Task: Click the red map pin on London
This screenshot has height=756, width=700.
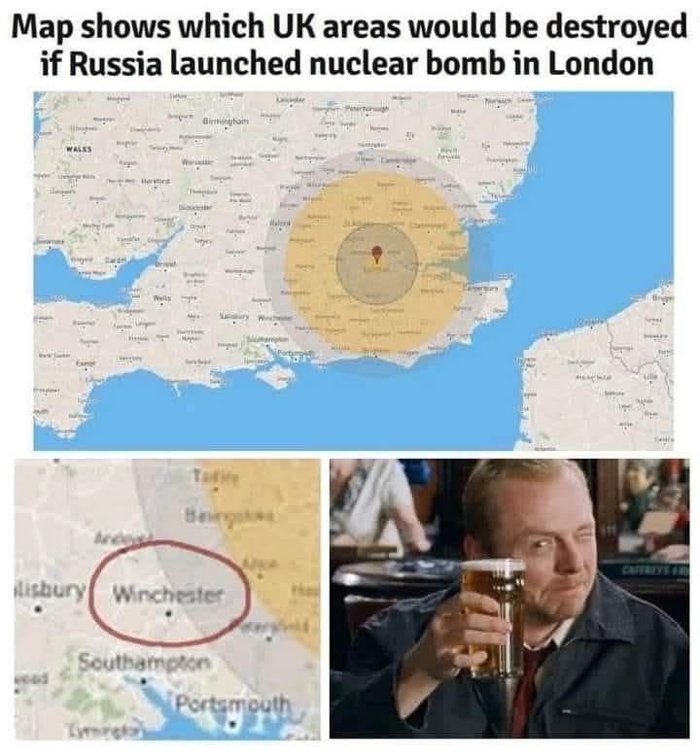Action: coord(377,254)
